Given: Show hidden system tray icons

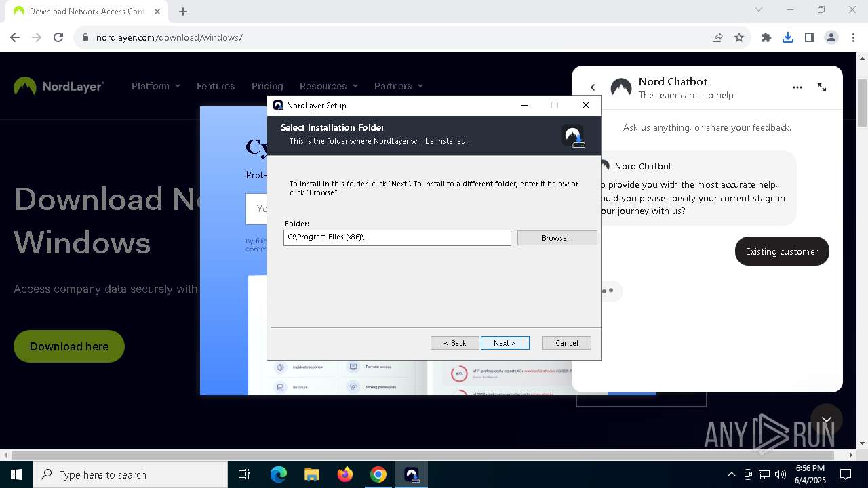Looking at the screenshot, I should click(x=731, y=474).
